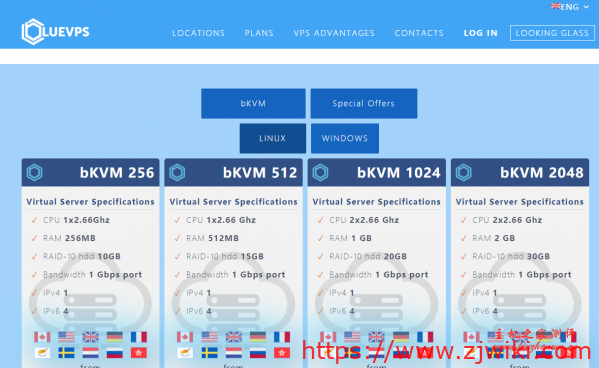Select UK flag on bKVM 512 card

pyautogui.click(x=233, y=337)
